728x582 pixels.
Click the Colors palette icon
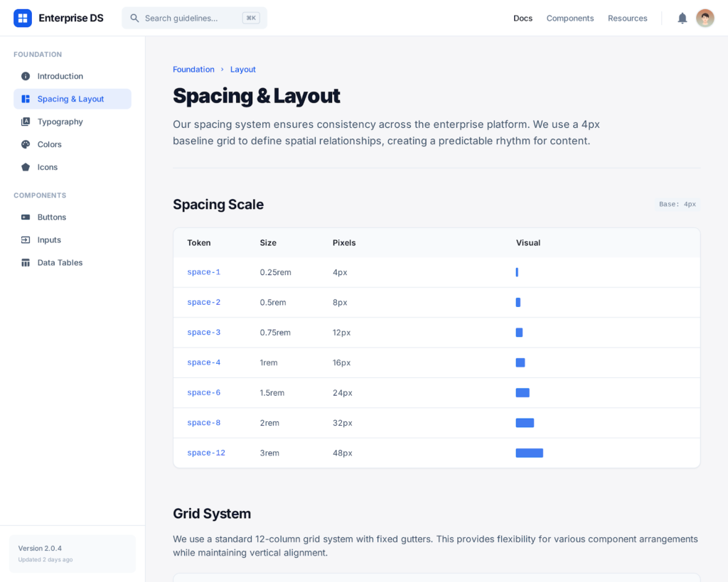26,144
